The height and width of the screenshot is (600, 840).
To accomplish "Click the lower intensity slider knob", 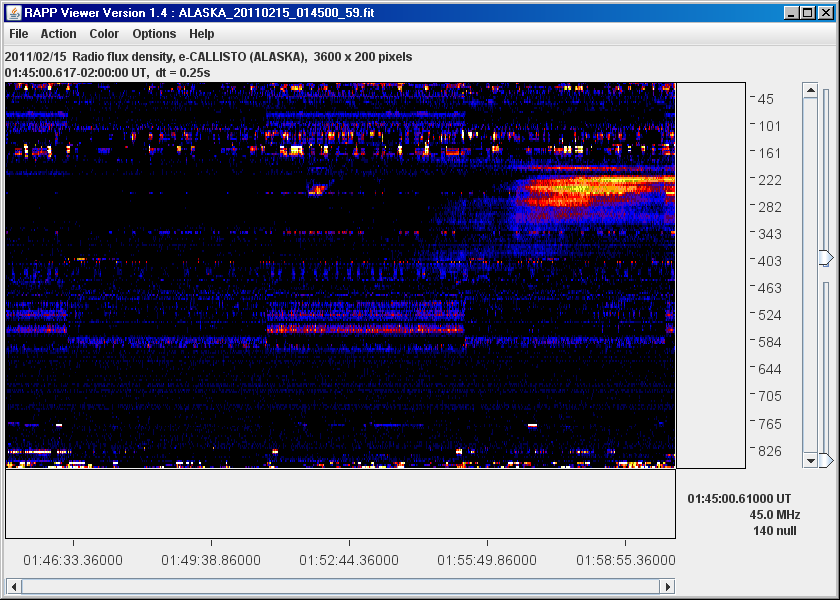I will pos(827,460).
